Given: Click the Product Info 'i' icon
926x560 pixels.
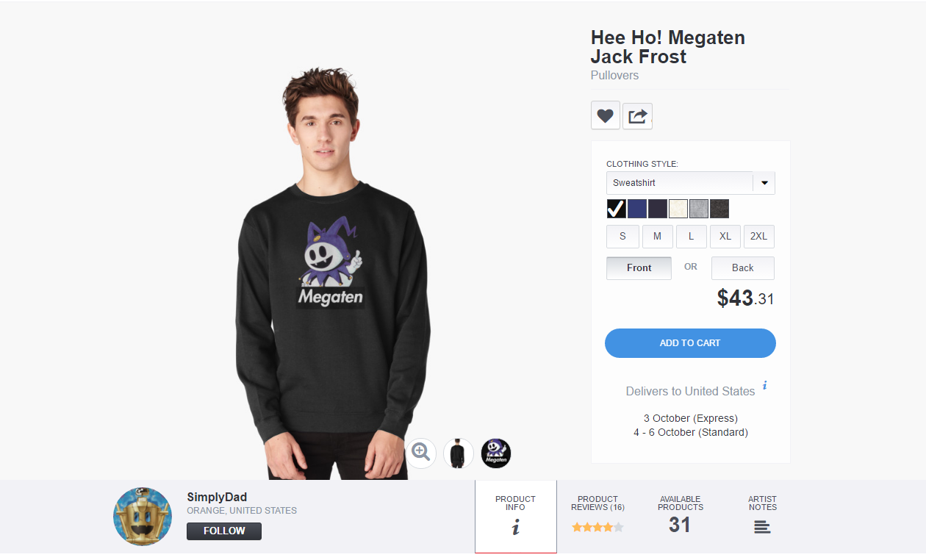Looking at the screenshot, I should pyautogui.click(x=515, y=527).
